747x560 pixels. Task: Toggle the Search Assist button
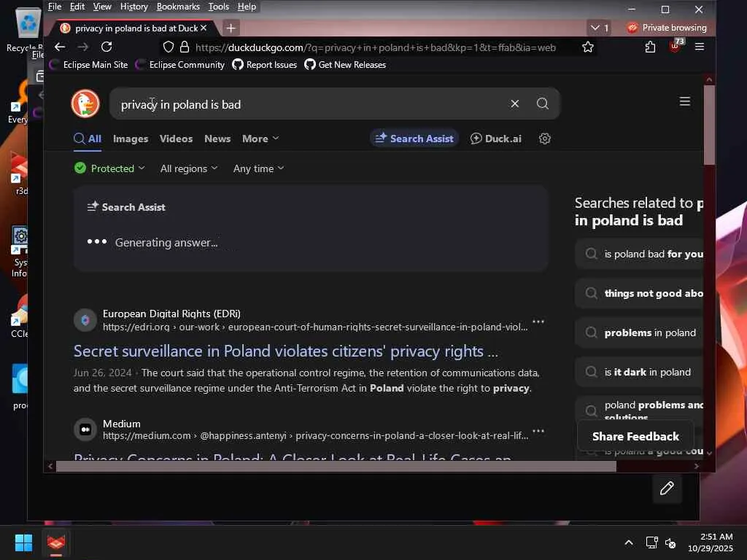point(414,139)
